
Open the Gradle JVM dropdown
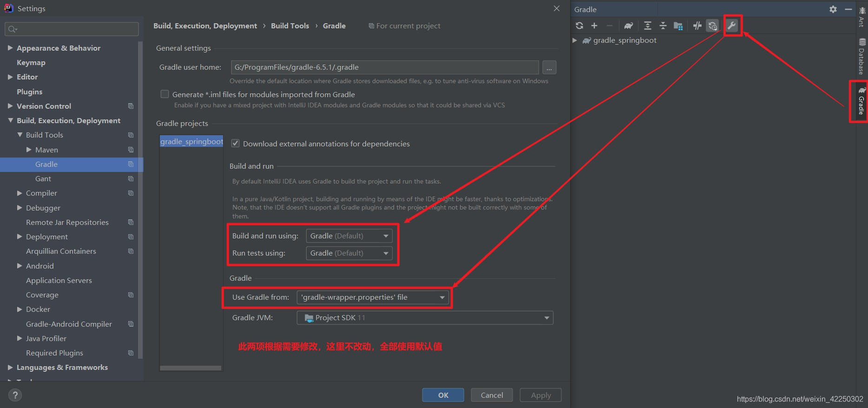tap(425, 318)
